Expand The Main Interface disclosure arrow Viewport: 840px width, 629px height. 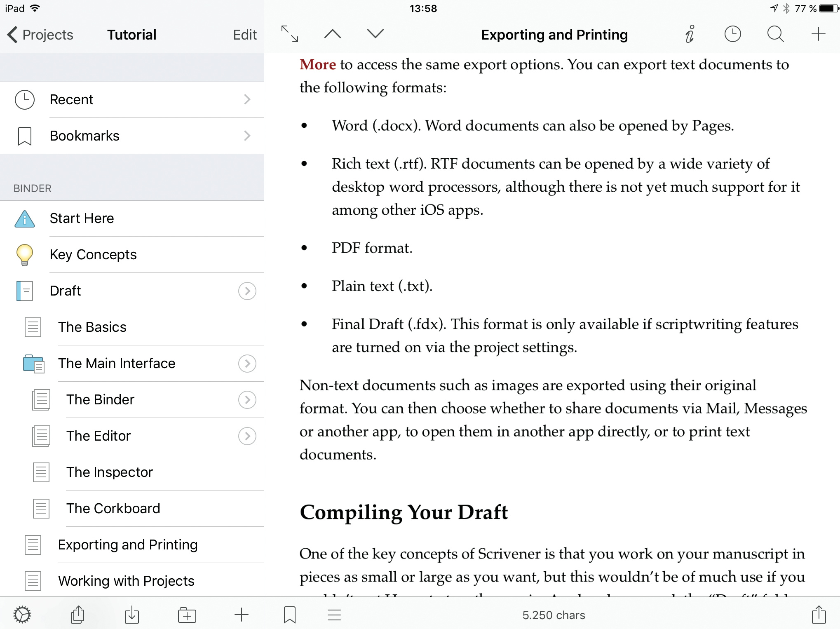[247, 364]
